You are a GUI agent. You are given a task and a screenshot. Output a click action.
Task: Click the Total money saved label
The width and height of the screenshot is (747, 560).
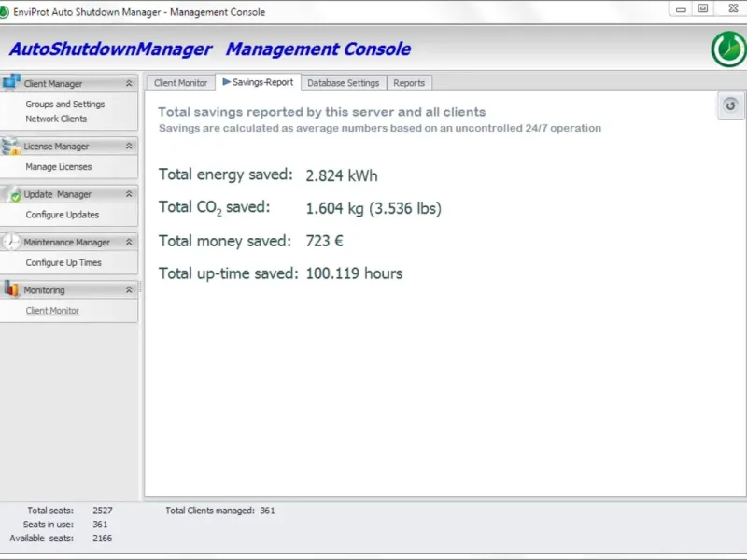point(225,241)
